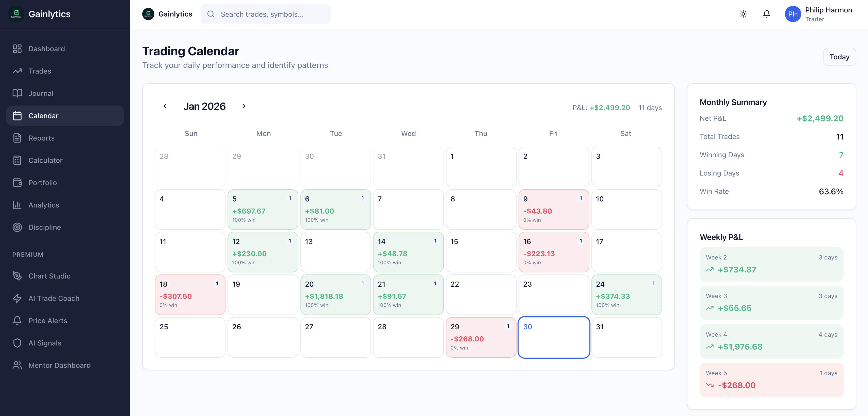Navigate to Analytics in the sidebar
The image size is (868, 416).
click(43, 205)
